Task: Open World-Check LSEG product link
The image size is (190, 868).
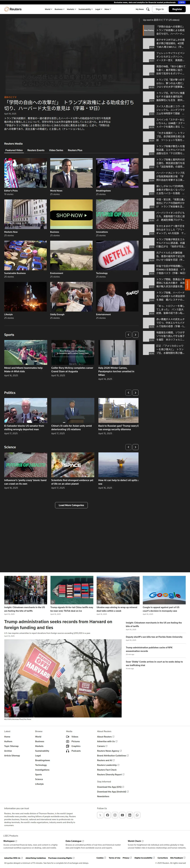Action: pos(135,841)
